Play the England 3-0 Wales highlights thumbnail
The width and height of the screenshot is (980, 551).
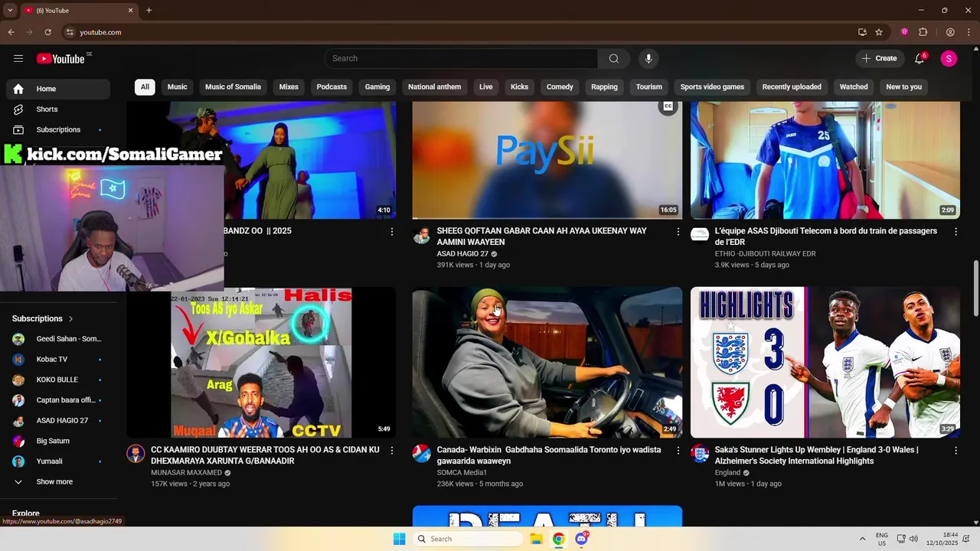825,362
